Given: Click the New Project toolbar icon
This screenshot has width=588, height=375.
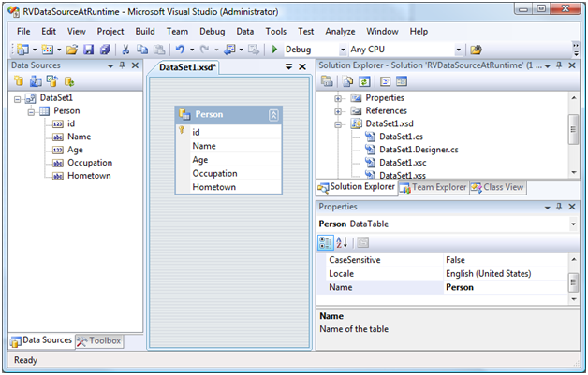Looking at the screenshot, I should pos(22,50).
